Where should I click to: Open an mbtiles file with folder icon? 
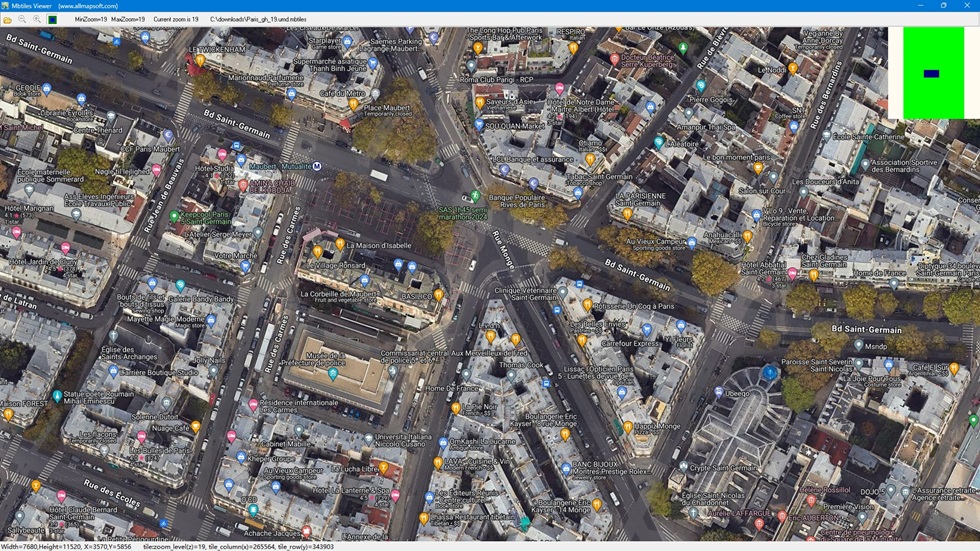click(8, 20)
